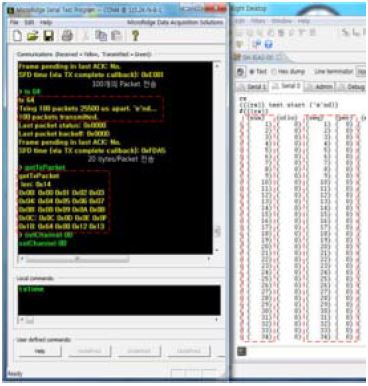Screen dimensions: 368x386
Task: Click the Save floppy disk icon
Action: pos(49,35)
